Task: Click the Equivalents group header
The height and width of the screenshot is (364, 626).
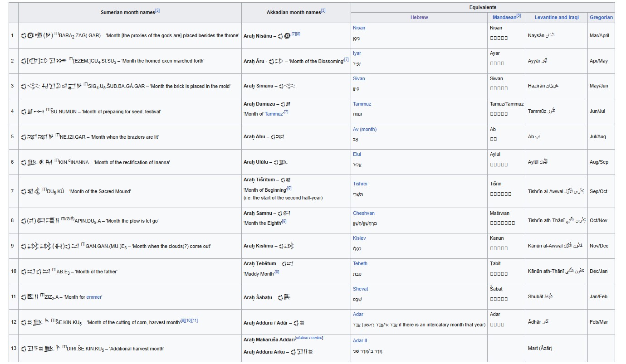Action: pyautogui.click(x=483, y=7)
